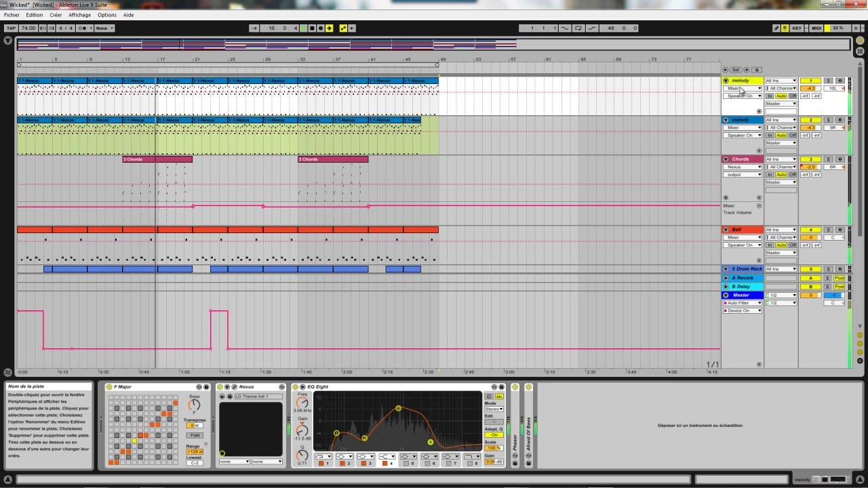Toggle the lock envelopes icon
Image resolution: width=868 pixels, height=488 pixels.
click(757, 70)
